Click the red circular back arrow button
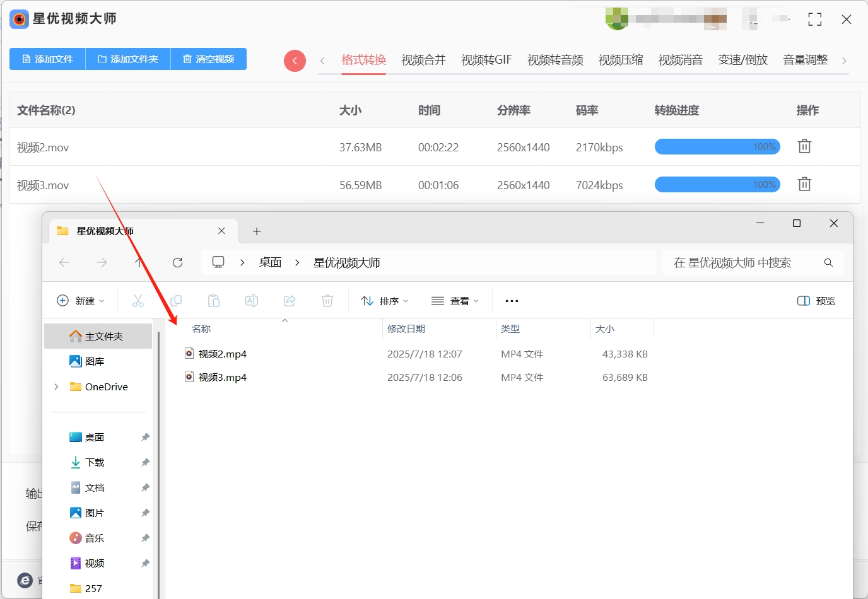Image resolution: width=868 pixels, height=599 pixels. click(x=295, y=61)
